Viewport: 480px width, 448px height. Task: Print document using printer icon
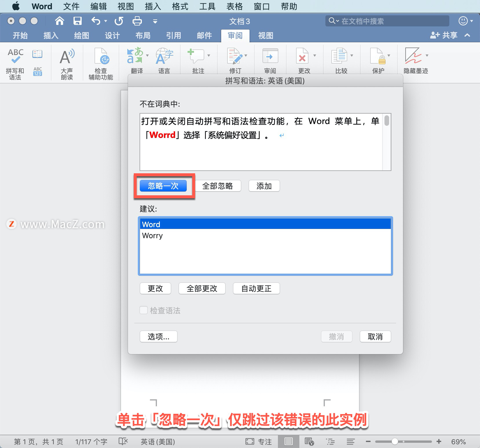(137, 21)
